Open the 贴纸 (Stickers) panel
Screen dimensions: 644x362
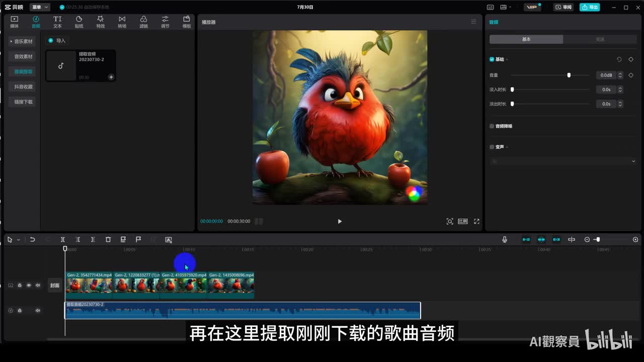pos(79,22)
